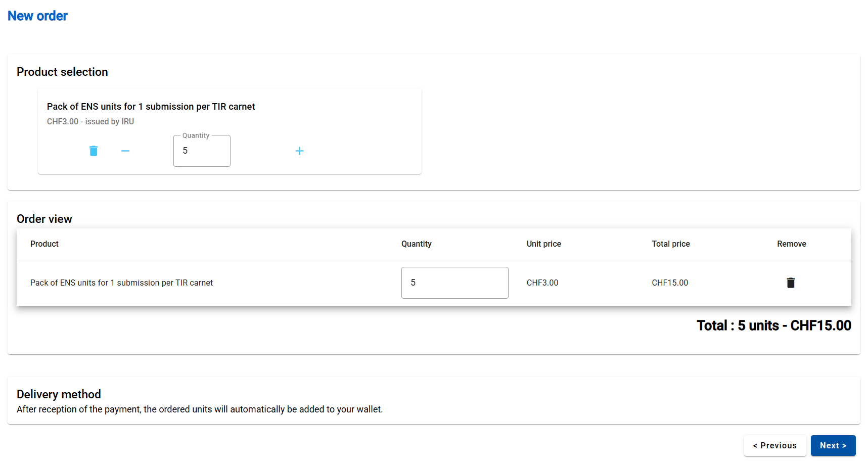This screenshot has height=464, width=868.
Task: Click the New order page heading
Action: pyautogui.click(x=37, y=16)
